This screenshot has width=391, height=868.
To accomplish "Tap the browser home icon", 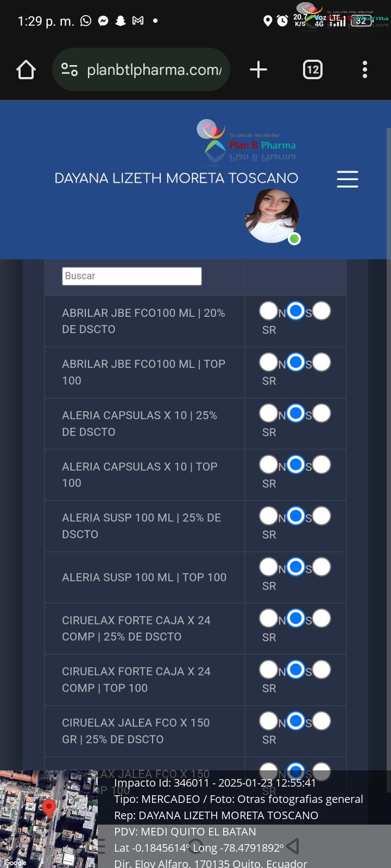I will pyautogui.click(x=26, y=69).
